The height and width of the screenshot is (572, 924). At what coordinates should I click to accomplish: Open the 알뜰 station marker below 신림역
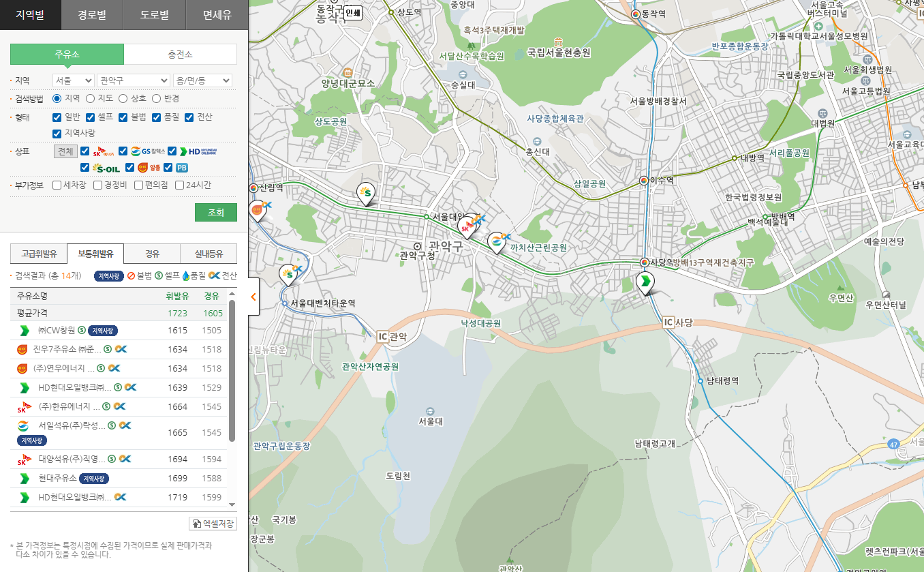point(258,211)
